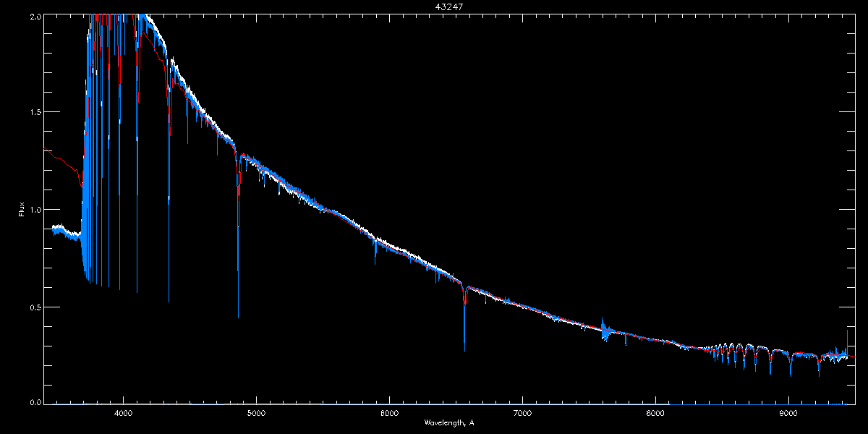Click the 0.5 y-axis tick label
This screenshot has height=434, width=868.
tap(35, 307)
